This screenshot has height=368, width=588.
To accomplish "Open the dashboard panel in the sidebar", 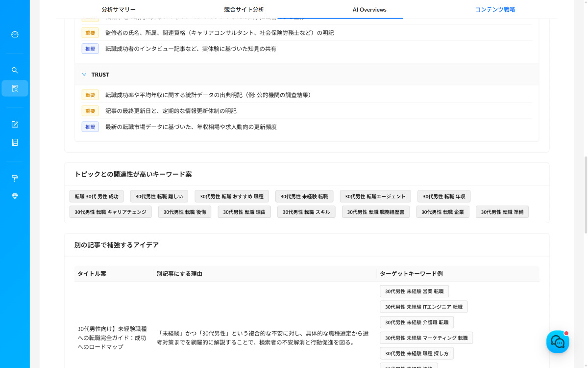I will 15,34.
